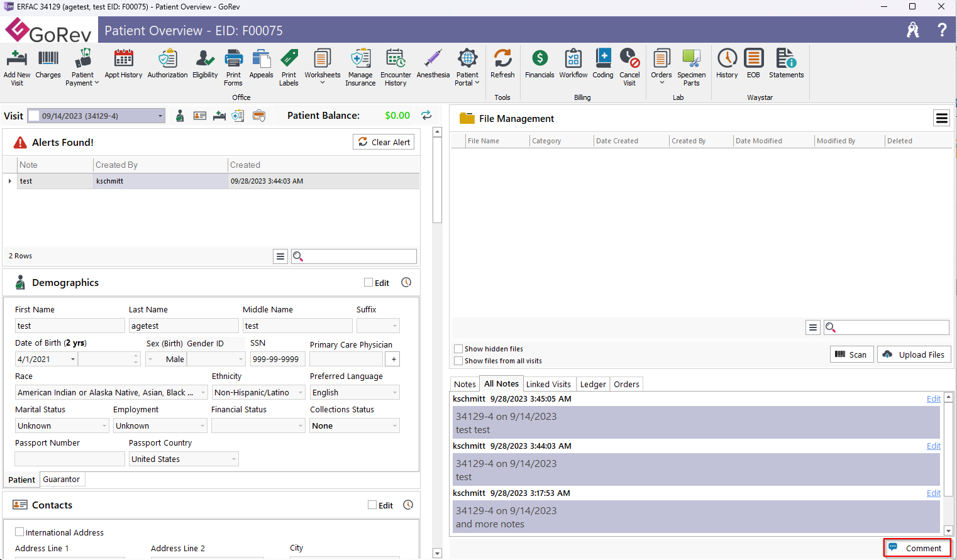The width and height of the screenshot is (957, 560).
Task: Tick the International Address checkbox
Action: [x=19, y=532]
